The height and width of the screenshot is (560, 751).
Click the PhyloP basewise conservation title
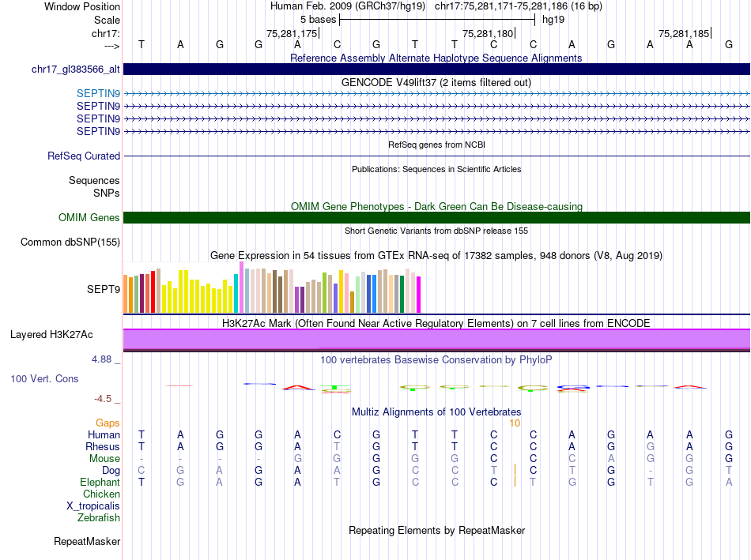tap(436, 359)
